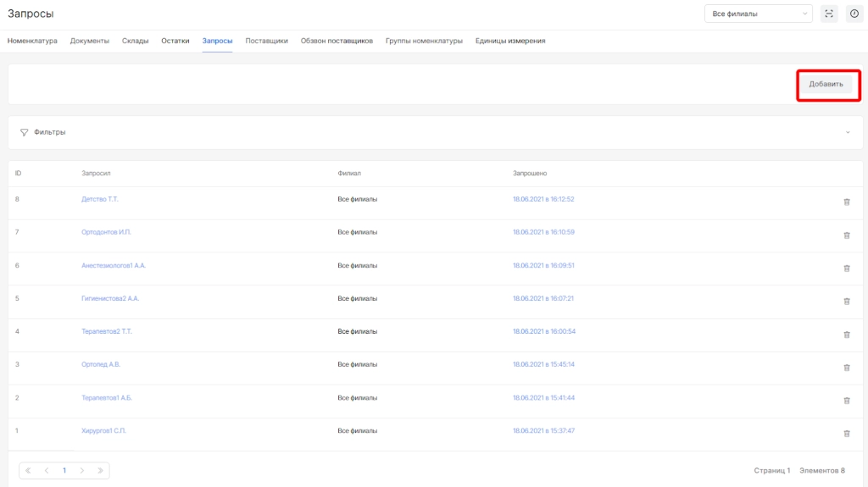Open requester link Ортопед А.В.

pyautogui.click(x=101, y=364)
